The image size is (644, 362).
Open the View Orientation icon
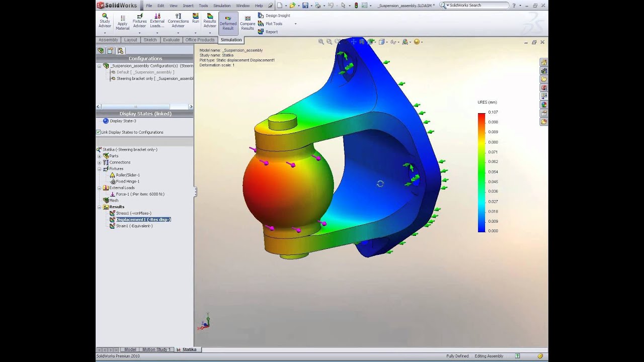point(371,42)
